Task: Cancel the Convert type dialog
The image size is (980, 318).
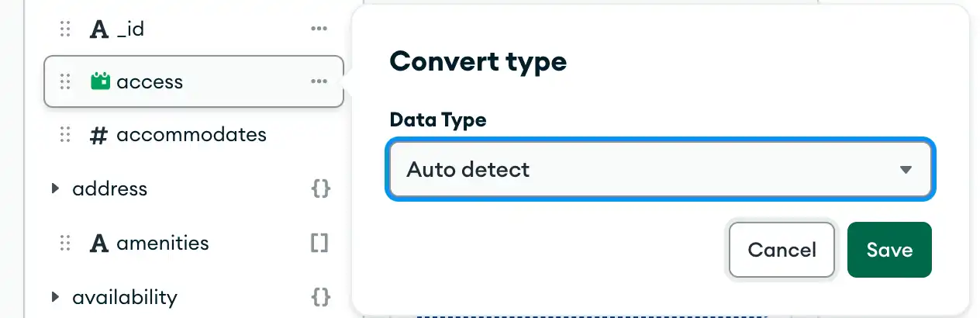Action: point(782,250)
